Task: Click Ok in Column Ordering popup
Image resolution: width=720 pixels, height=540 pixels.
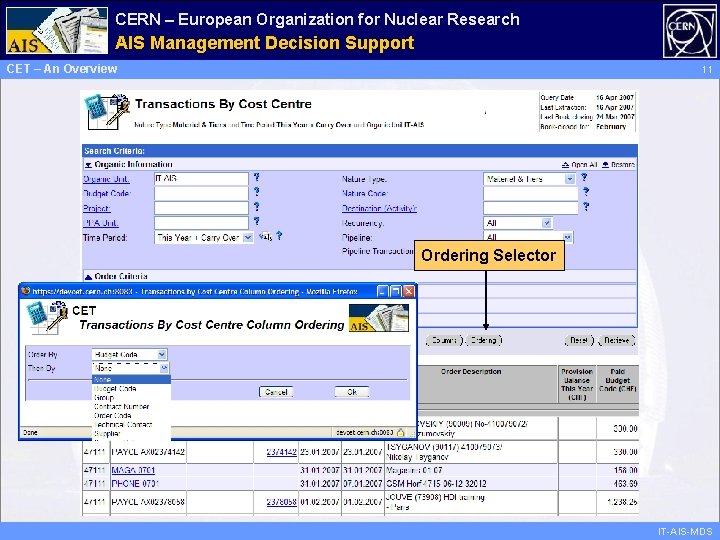Action: 352,392
